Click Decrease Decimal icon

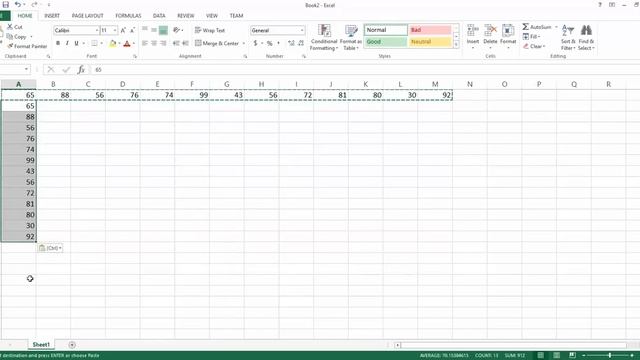point(301,43)
